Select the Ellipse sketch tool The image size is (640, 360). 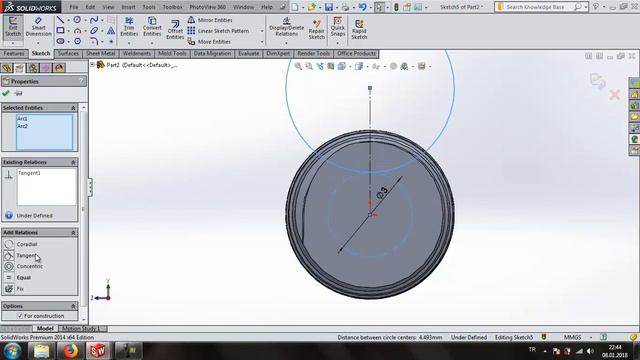tap(94, 30)
